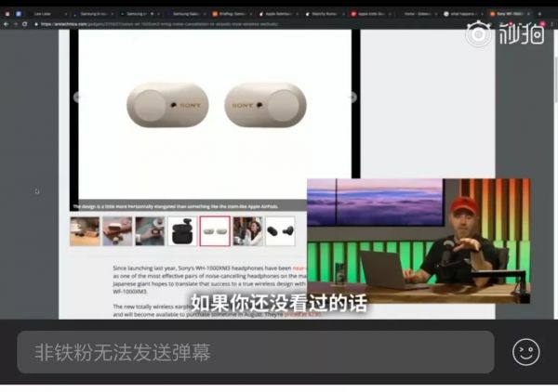The image size is (558, 392).
Task: Select the highlighted silver earbuds thumbnail
Action: [x=215, y=231]
